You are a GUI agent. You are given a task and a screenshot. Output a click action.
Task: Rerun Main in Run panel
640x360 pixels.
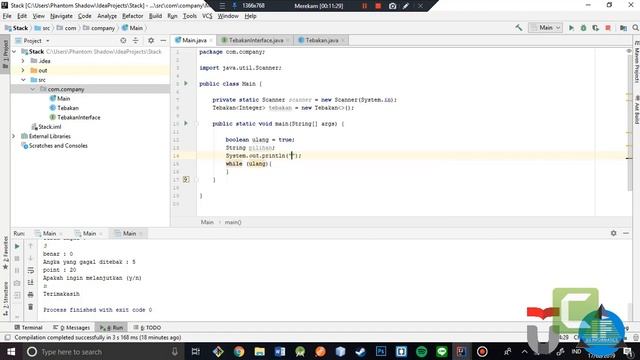click(17, 246)
